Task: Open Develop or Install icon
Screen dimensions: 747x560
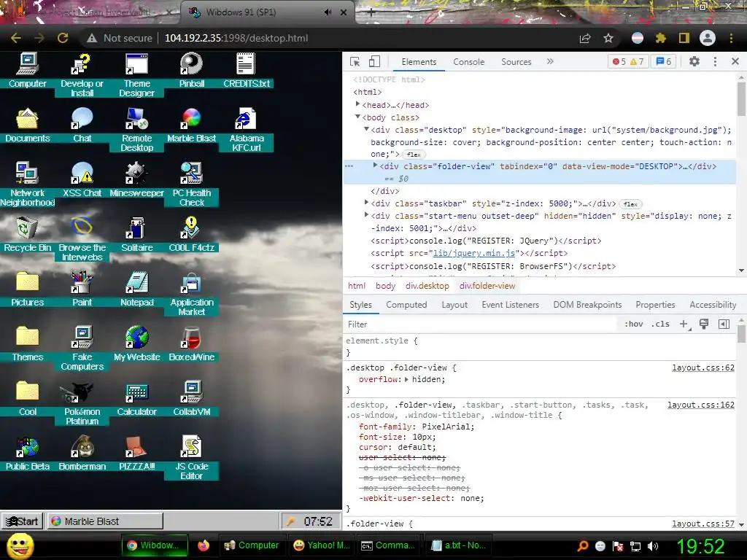Action: point(82,75)
